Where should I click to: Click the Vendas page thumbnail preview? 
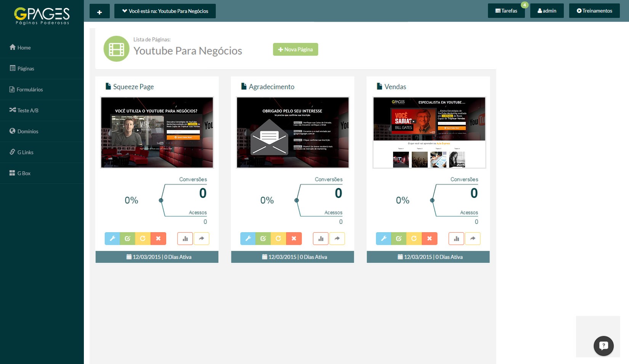tap(429, 133)
